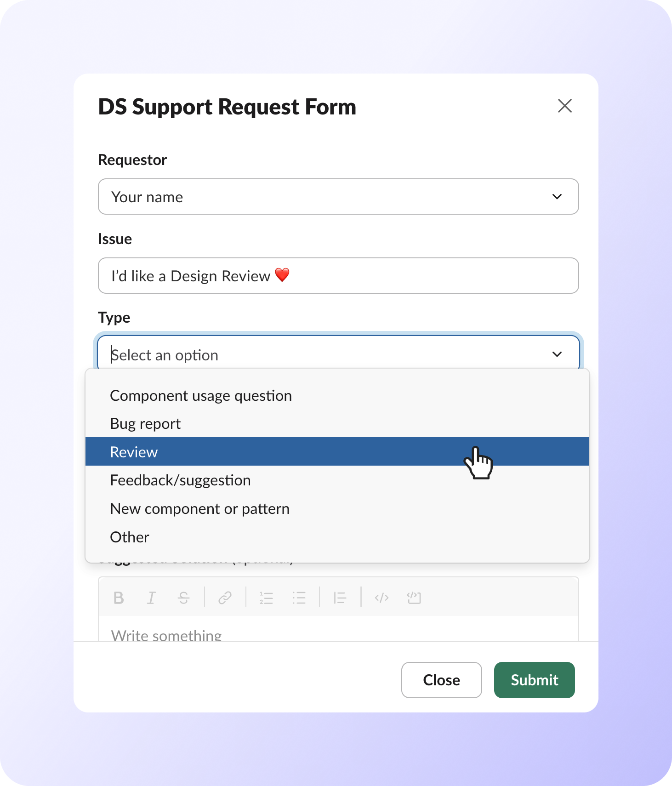Insert a code block

click(x=413, y=598)
